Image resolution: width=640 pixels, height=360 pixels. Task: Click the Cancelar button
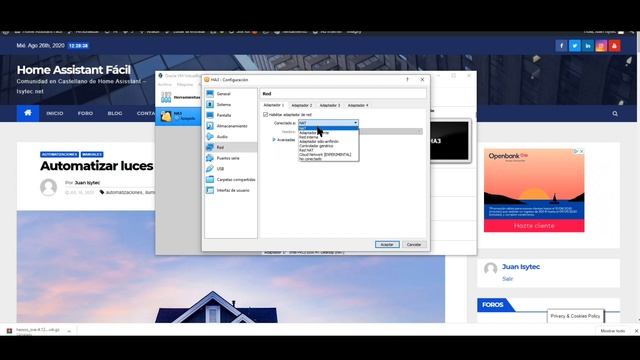pyautogui.click(x=414, y=244)
